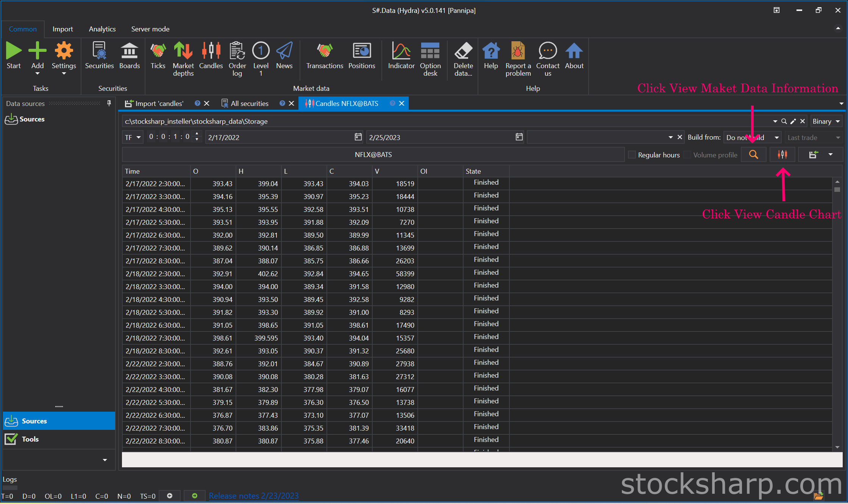Open Settings gear in ribbon
Image resolution: width=848 pixels, height=504 pixels.
point(64,51)
